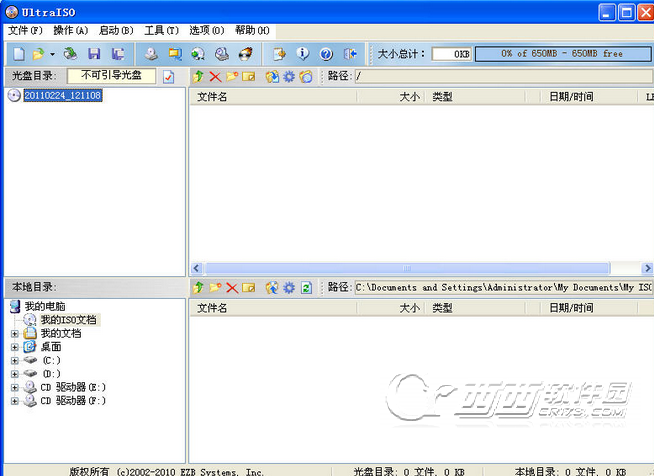Viewport: 654px width, 476px height.
Task: Click the compress ISO folder icon
Action: pyautogui.click(x=175, y=54)
